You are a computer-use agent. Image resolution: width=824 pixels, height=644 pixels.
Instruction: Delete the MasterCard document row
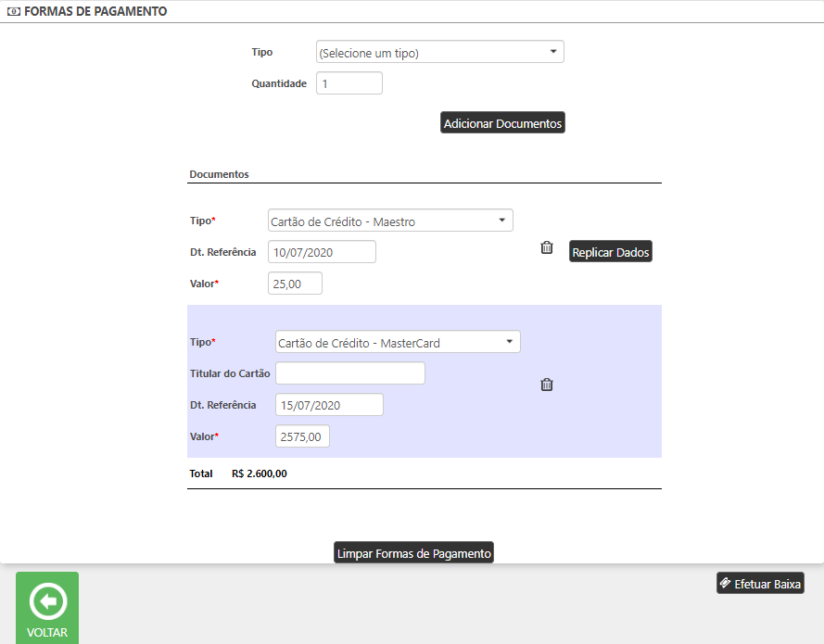click(x=547, y=385)
